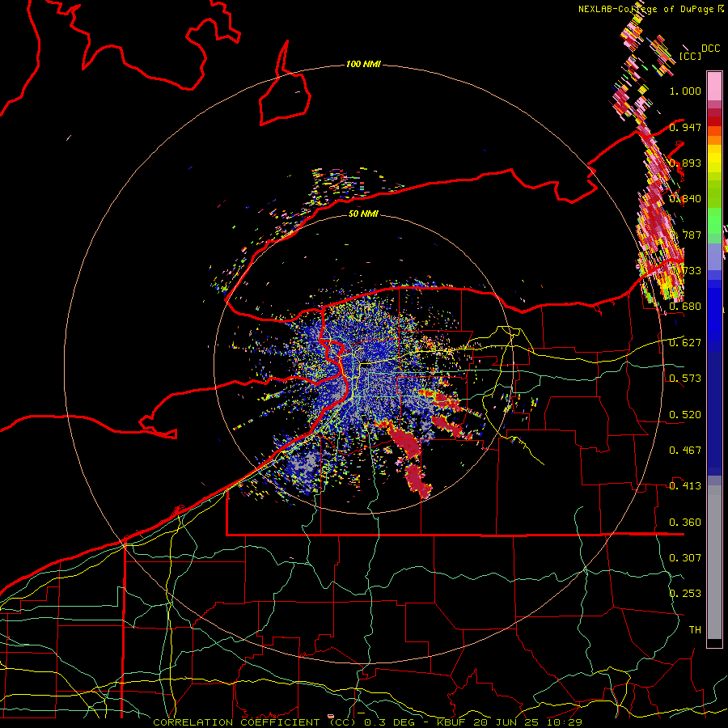Click the 0.253 legend value
The width and height of the screenshot is (728, 728).
(x=685, y=594)
